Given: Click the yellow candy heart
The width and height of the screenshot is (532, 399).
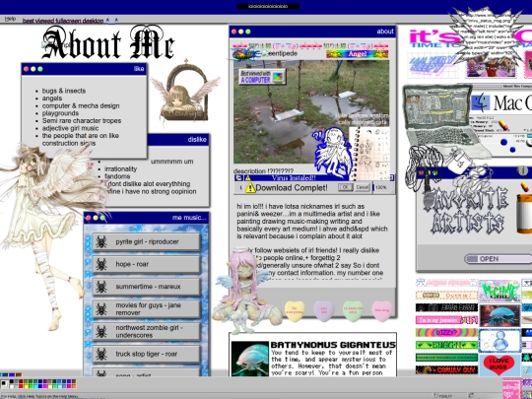Looking at the screenshot, I should pyautogui.click(x=295, y=310).
